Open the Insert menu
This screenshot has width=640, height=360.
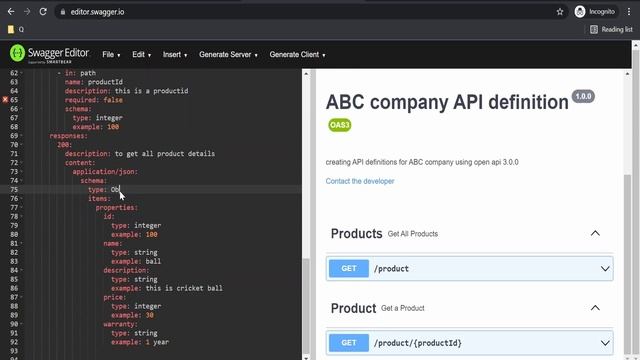[x=175, y=55]
